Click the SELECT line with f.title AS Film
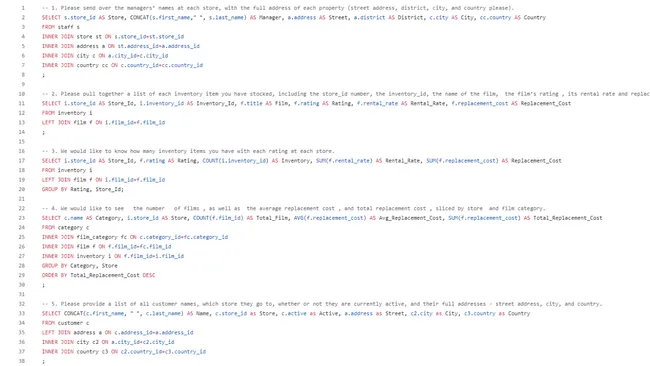This screenshot has width=650, height=366. (306, 103)
